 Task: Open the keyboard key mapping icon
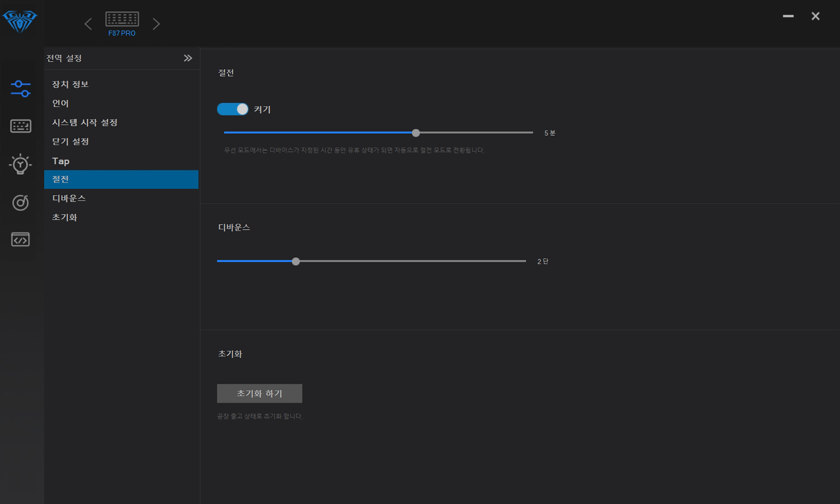(x=20, y=126)
